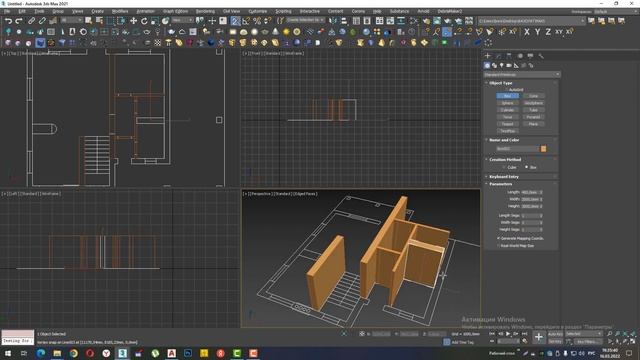This screenshot has width=640, height=360.
Task: Click the Undo arrow icon
Action: pos(8,20)
